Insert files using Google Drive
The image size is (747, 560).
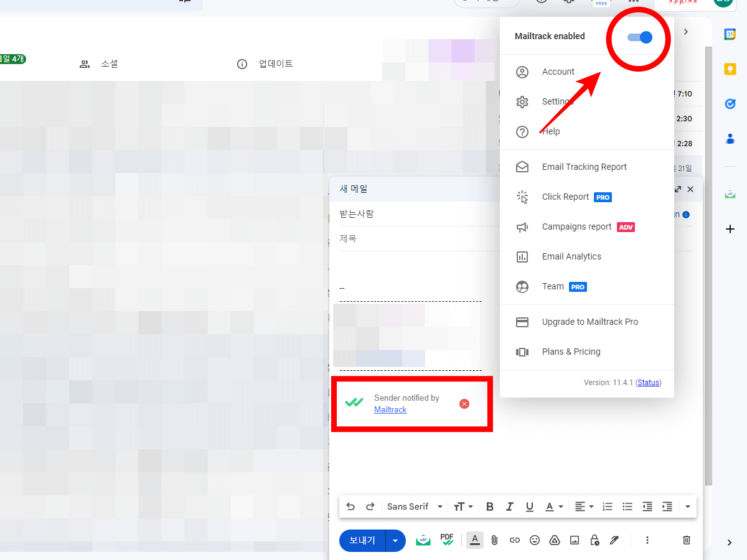coord(555,540)
